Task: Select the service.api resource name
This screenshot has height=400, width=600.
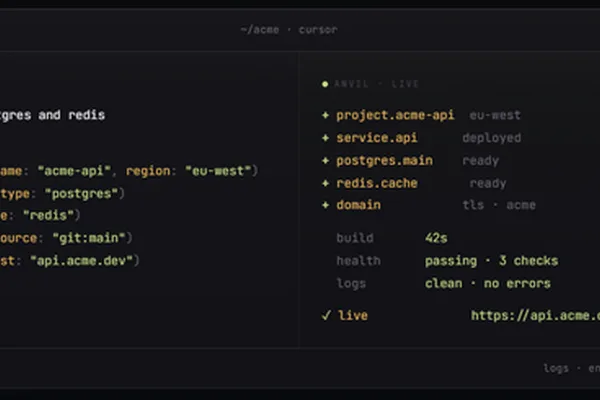Action: pos(377,138)
